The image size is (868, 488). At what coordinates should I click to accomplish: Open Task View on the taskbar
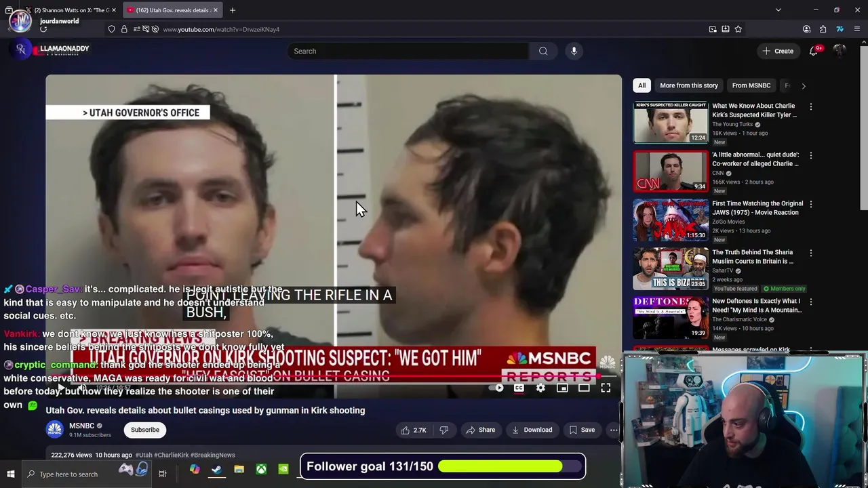[162, 474]
